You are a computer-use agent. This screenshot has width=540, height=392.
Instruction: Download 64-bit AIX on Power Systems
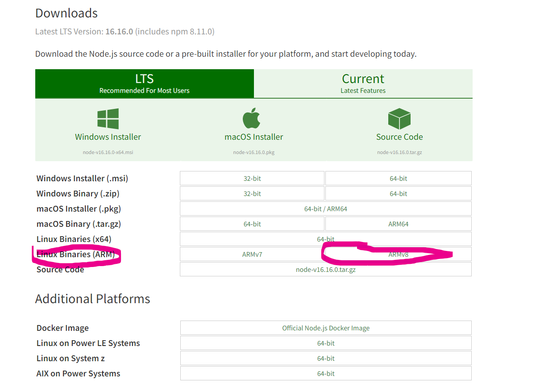pyautogui.click(x=326, y=374)
